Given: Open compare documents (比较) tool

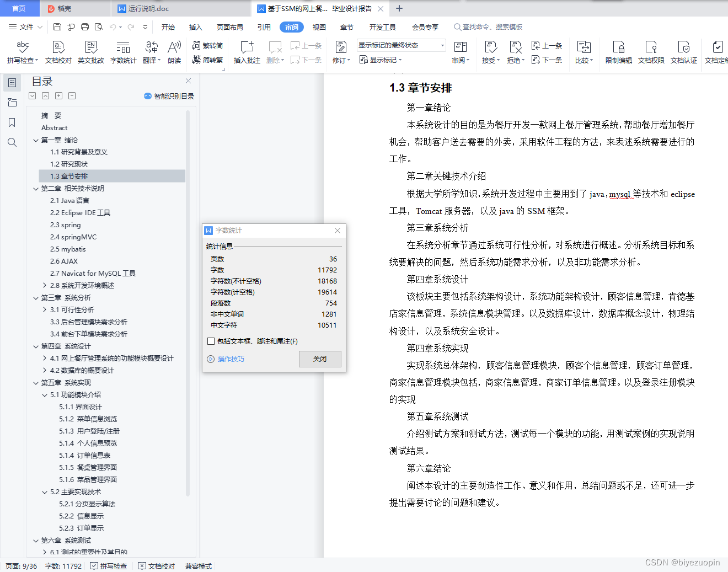Looking at the screenshot, I should point(584,52).
